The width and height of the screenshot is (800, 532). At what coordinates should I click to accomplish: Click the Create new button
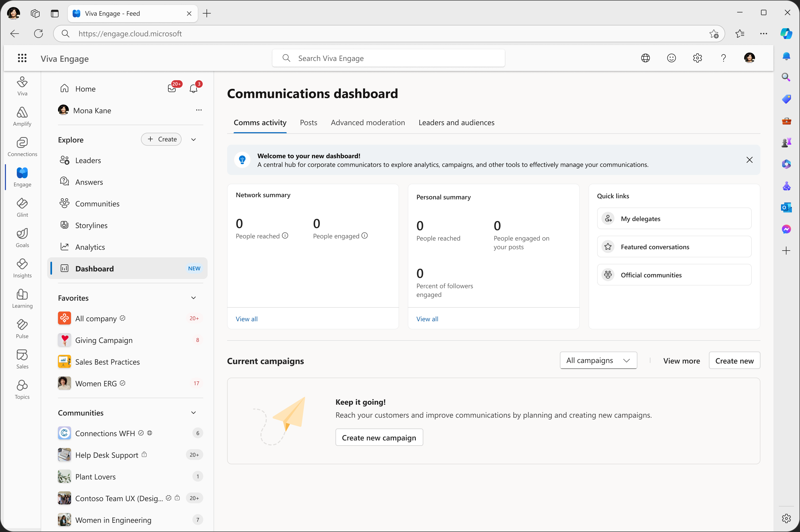[x=734, y=361]
